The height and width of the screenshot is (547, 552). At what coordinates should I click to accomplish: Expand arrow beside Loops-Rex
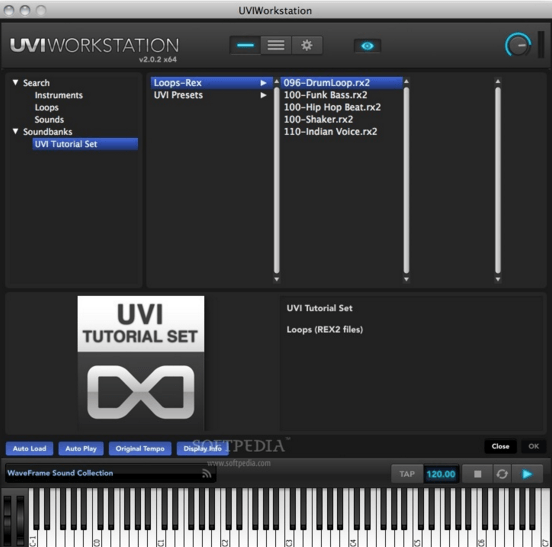263,83
